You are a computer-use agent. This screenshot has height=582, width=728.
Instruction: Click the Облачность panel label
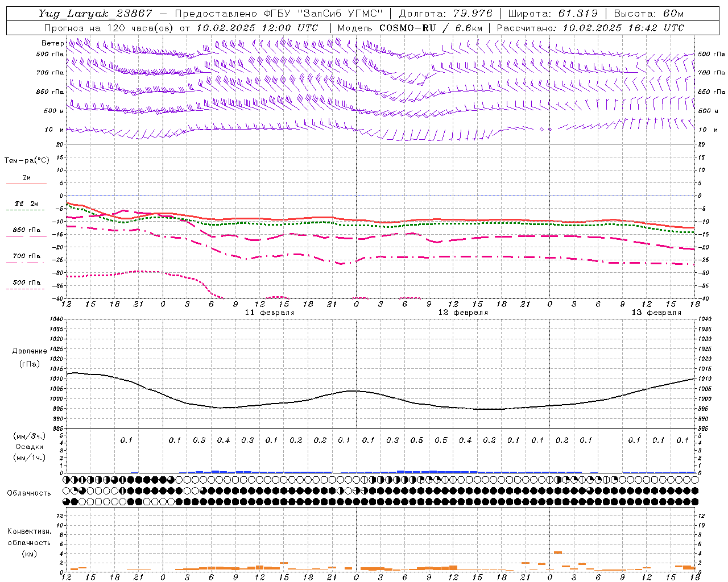click(x=29, y=493)
